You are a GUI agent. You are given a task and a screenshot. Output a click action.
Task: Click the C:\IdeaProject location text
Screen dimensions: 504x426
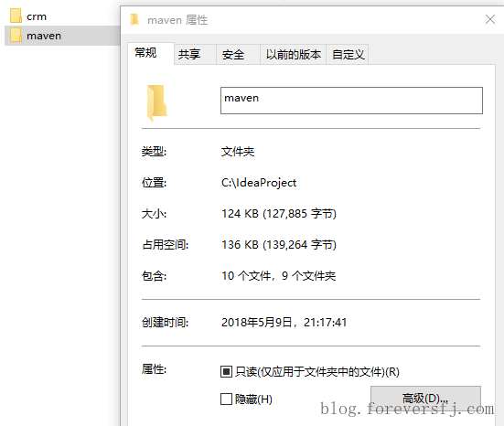(x=259, y=183)
